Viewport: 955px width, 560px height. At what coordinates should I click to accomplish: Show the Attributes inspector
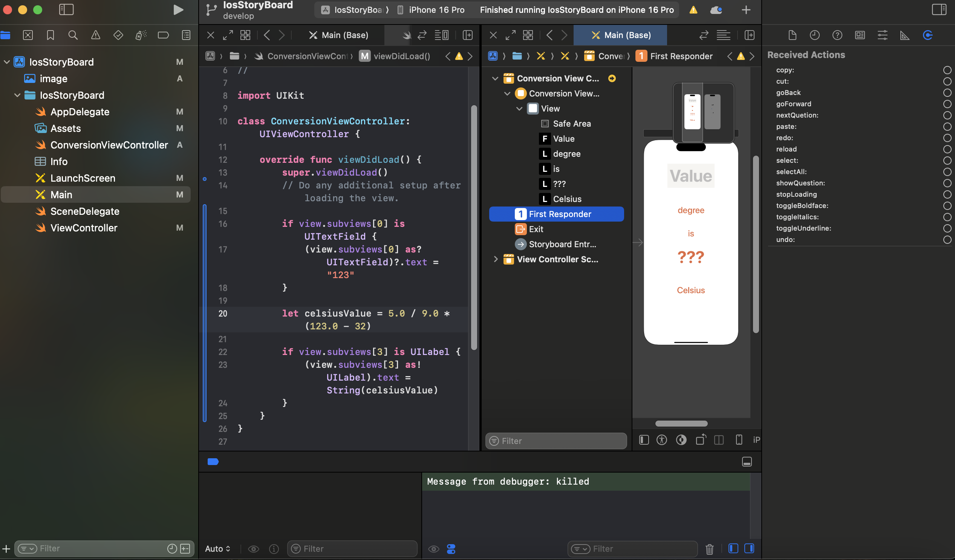tap(883, 35)
